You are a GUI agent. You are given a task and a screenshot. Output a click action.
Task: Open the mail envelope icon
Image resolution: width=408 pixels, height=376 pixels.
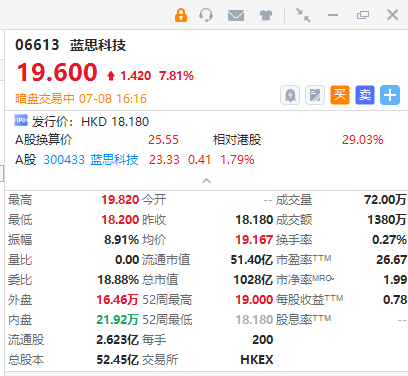[x=236, y=15]
